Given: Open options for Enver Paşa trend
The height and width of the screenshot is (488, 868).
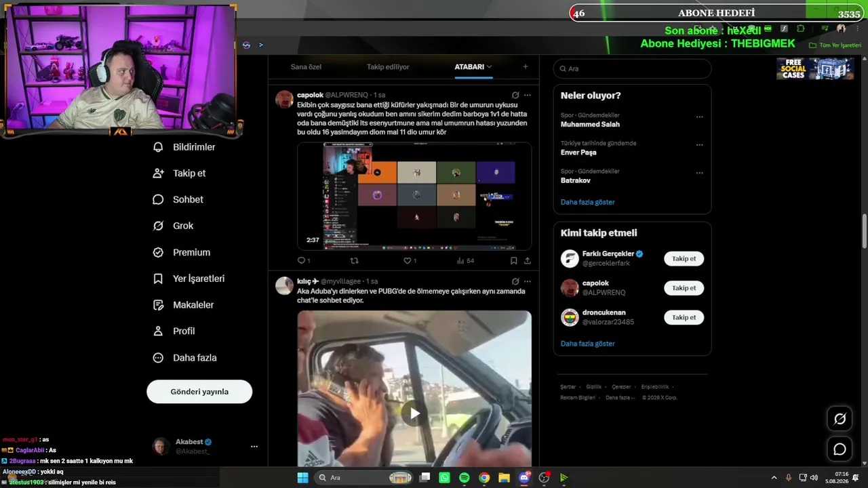Looking at the screenshot, I should [699, 145].
